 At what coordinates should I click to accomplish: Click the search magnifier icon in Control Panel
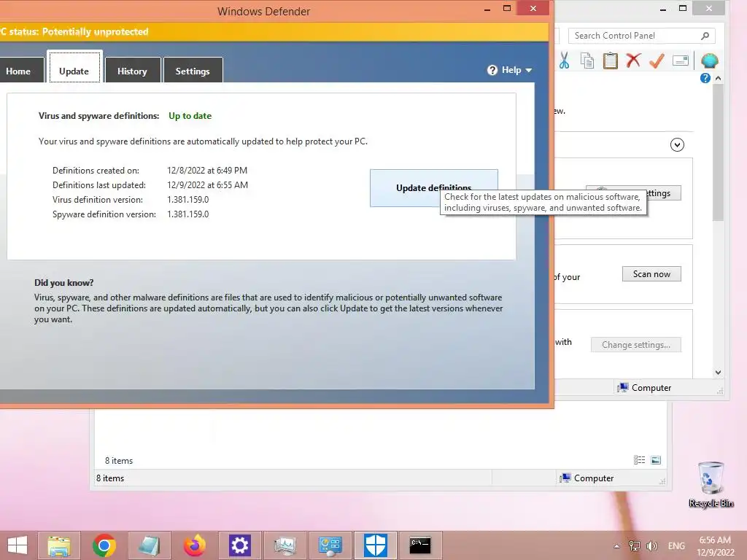[705, 36]
